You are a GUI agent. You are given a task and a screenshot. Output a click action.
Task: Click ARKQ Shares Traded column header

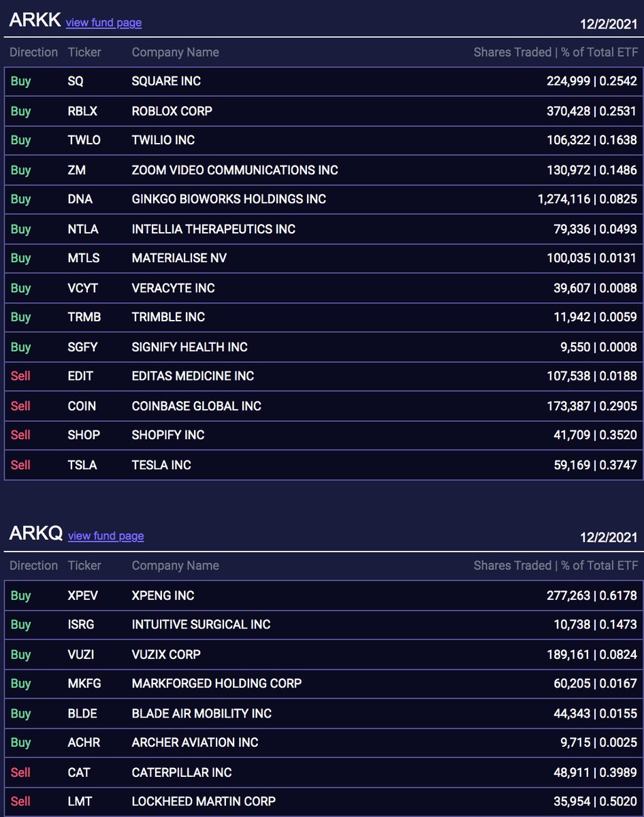point(556,566)
